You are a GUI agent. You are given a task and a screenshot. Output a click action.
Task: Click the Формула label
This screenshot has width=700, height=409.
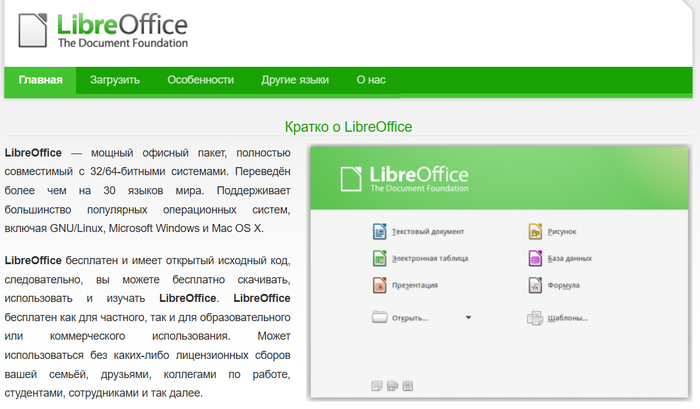pyautogui.click(x=563, y=285)
